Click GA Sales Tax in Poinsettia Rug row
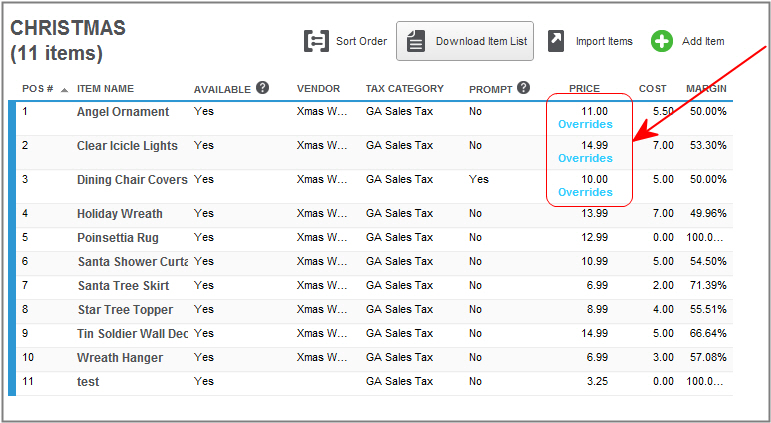Screen dimensions: 771x423 click(x=399, y=238)
